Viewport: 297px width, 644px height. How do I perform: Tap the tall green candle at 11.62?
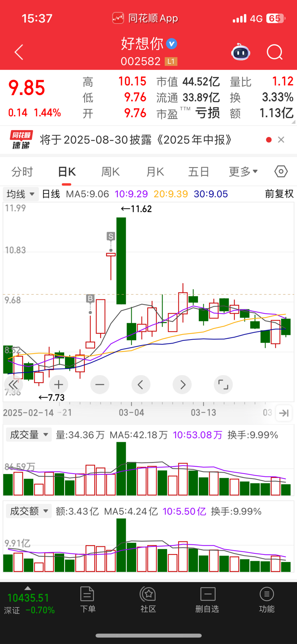(x=121, y=261)
